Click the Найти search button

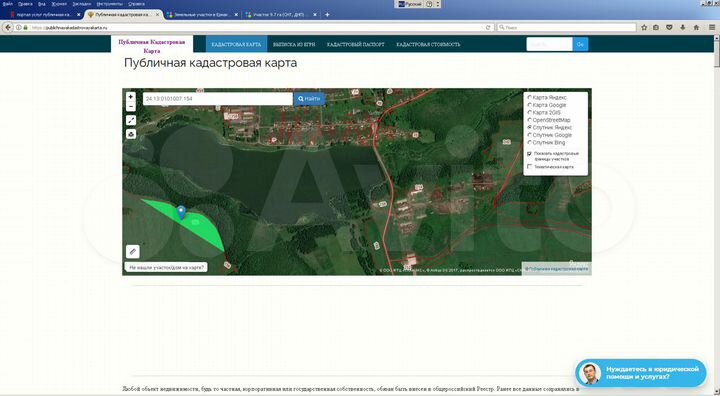(x=309, y=99)
